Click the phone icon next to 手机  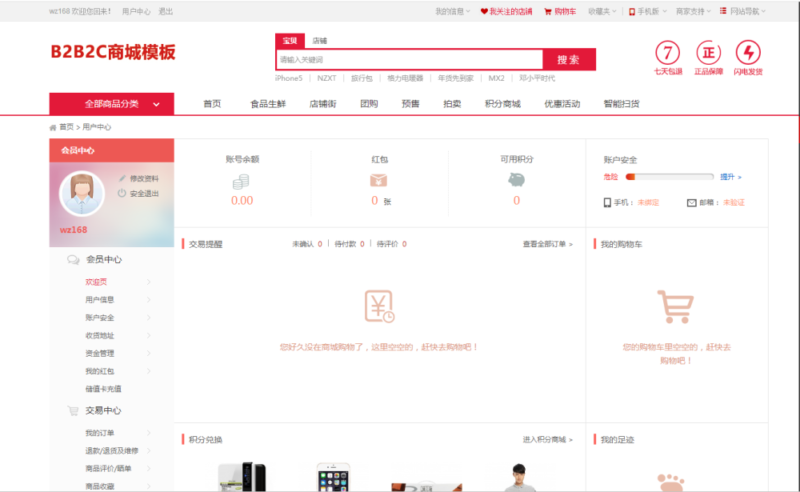point(607,203)
